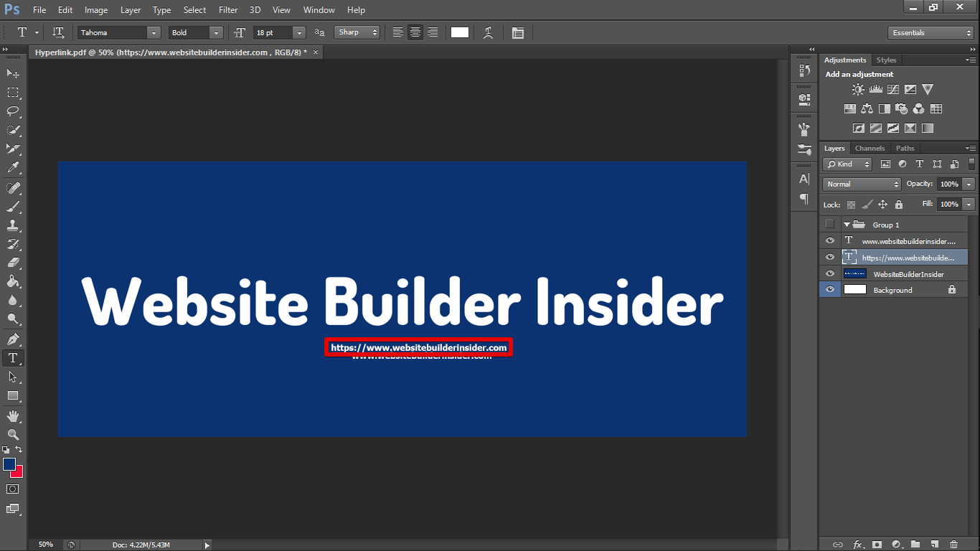Add Brightness/Contrast adjustment

click(858, 90)
